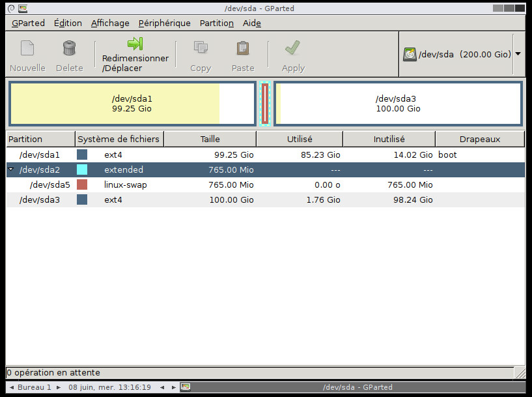Screen dimensions: 532x397
Task: Click the cyan extended filesystem color swatch
Action: (82, 169)
